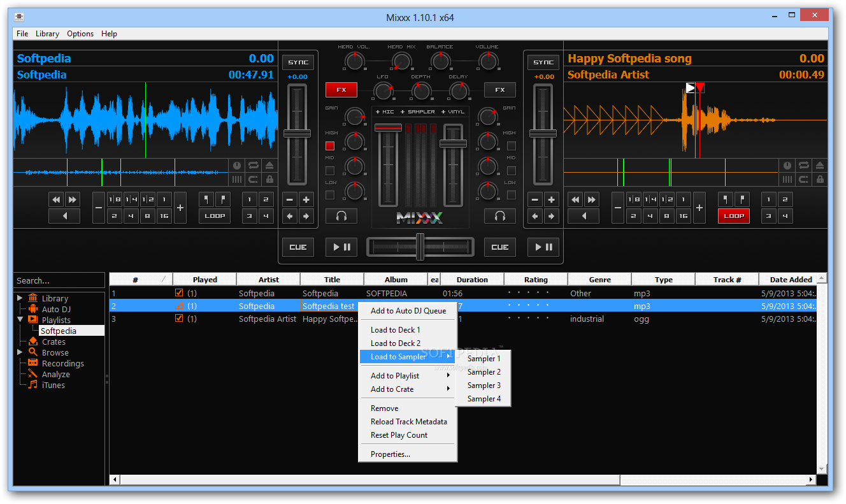846x504 pixels.
Task: Eject track from right deck
Action: [820, 166]
